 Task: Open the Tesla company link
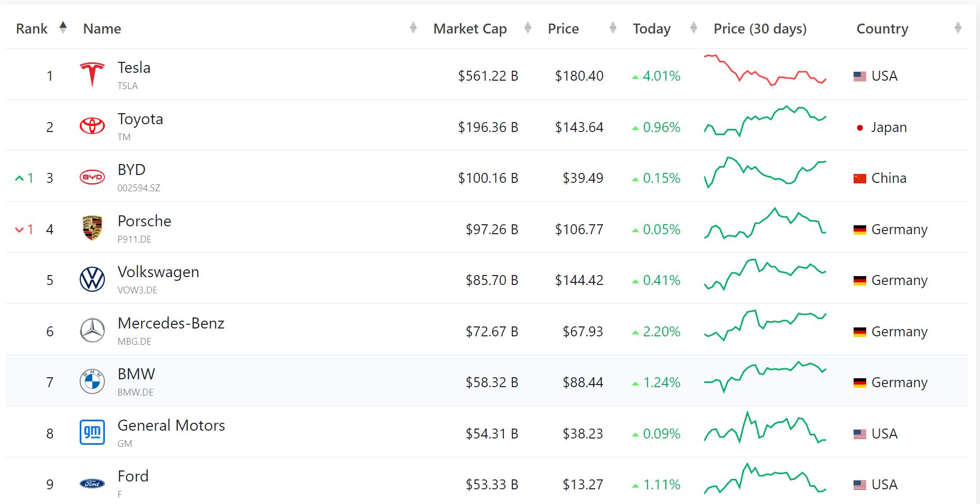coord(134,68)
